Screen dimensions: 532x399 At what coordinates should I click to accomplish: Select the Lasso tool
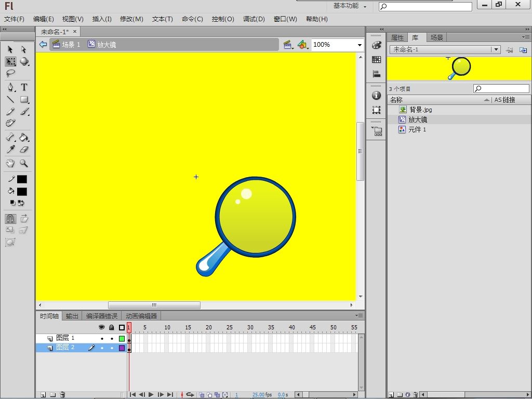[x=10, y=73]
